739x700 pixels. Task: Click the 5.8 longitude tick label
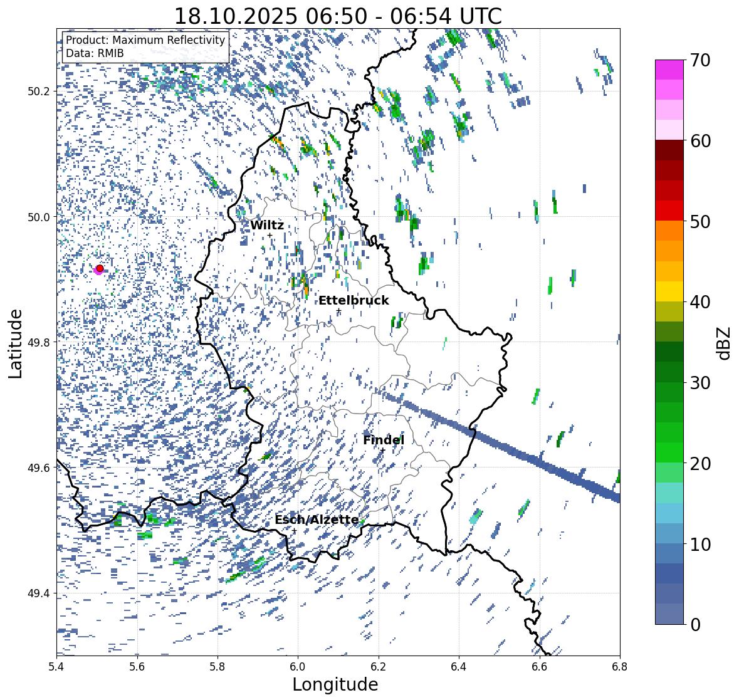pos(218,667)
